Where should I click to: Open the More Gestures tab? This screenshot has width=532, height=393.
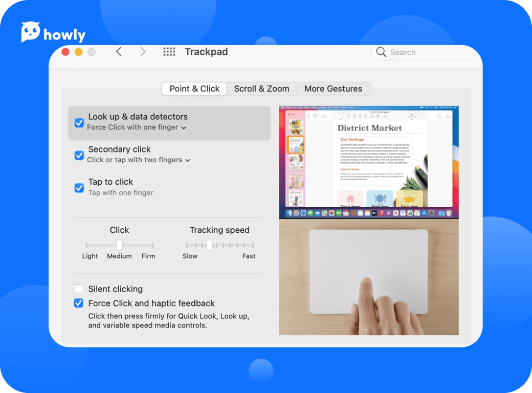tap(333, 89)
